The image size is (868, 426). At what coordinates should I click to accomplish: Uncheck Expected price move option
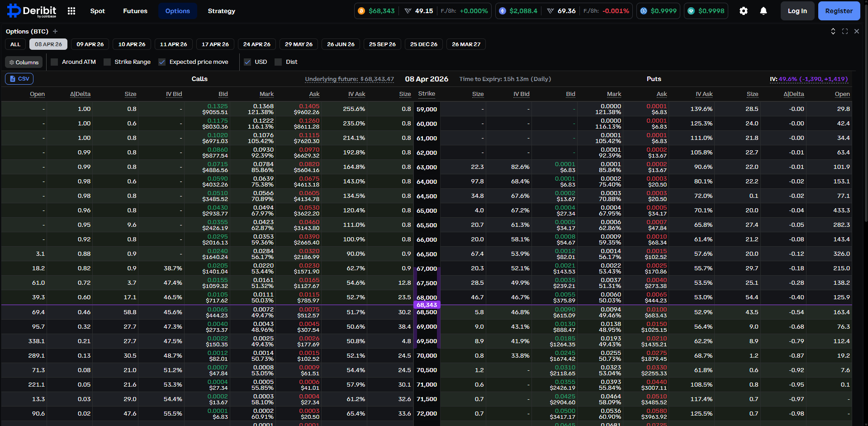coord(162,62)
